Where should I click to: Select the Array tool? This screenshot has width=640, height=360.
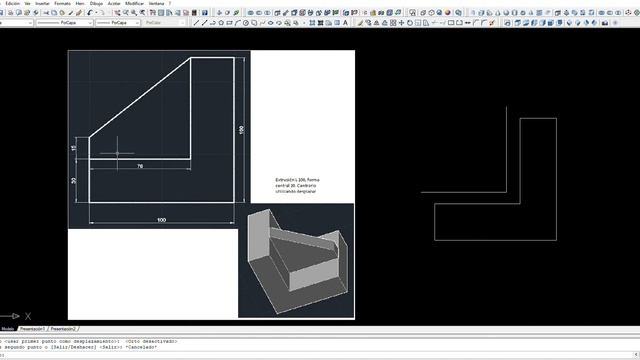pos(393,23)
